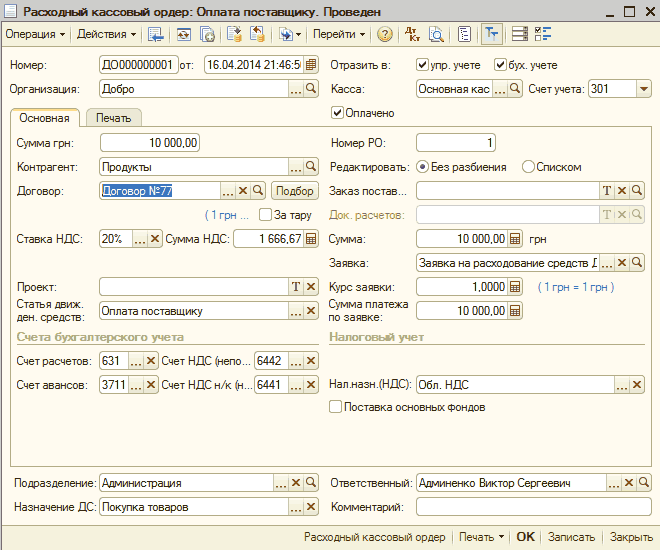Click magnifier icon beside Договор field
This screenshot has width=660, height=550.
pos(257,190)
